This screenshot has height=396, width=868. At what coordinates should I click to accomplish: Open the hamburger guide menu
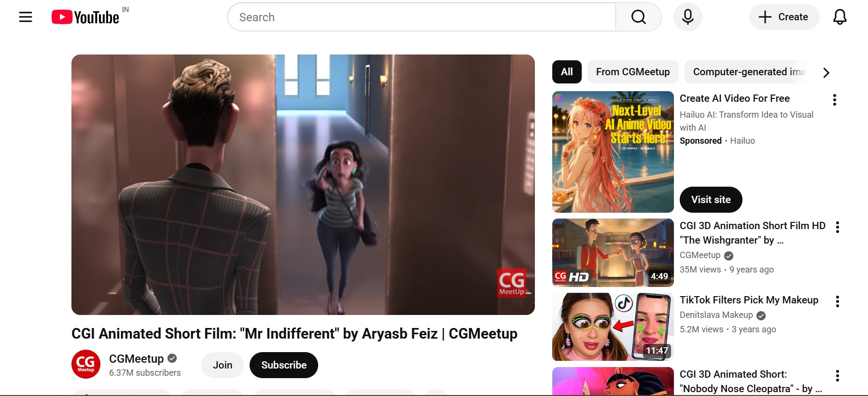pos(26,17)
